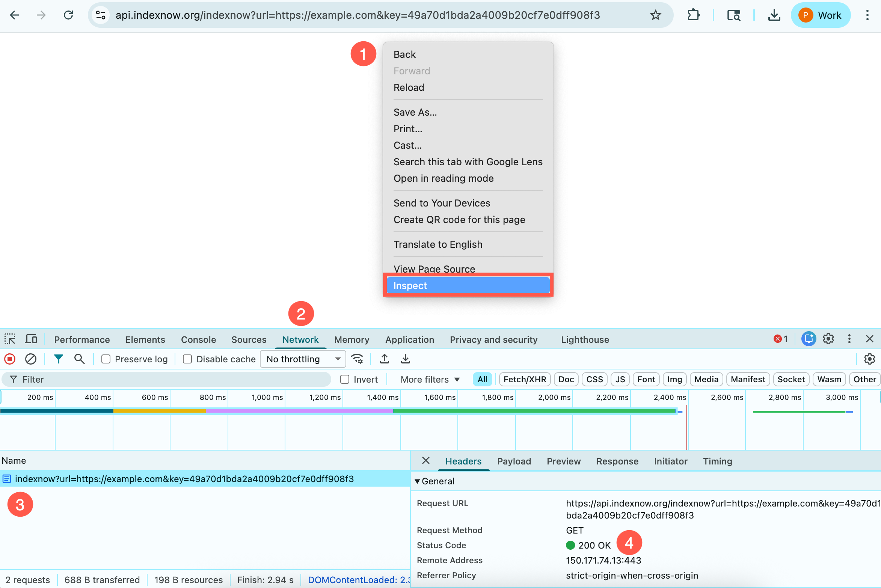Clear the network log

pyautogui.click(x=31, y=359)
